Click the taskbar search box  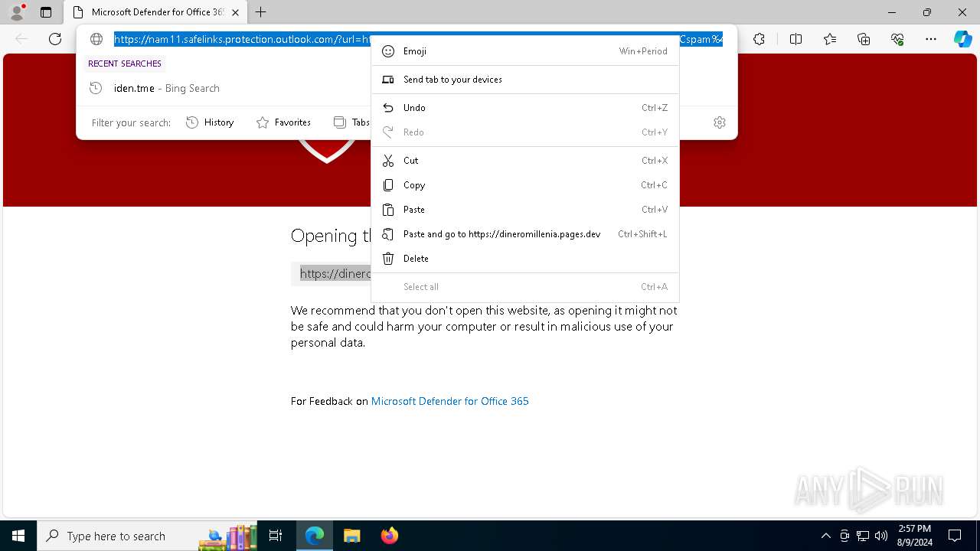click(145, 536)
